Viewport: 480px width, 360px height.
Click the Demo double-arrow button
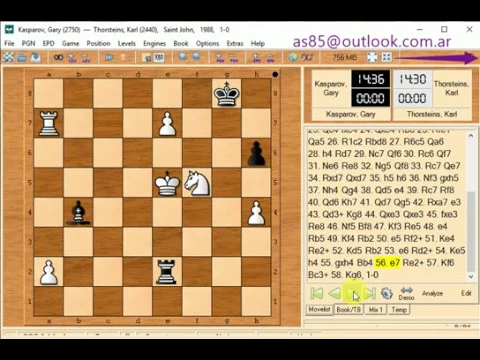(x=406, y=294)
